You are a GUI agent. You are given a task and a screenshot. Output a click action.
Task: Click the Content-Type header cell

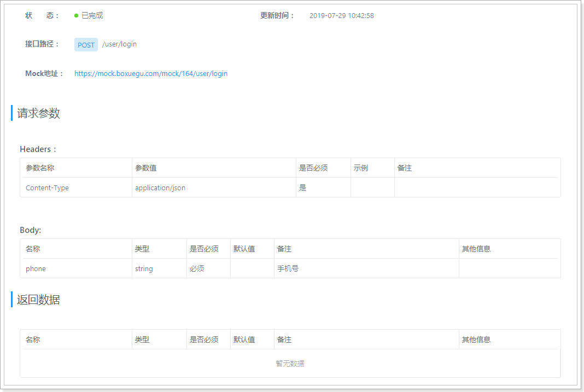tap(76, 188)
